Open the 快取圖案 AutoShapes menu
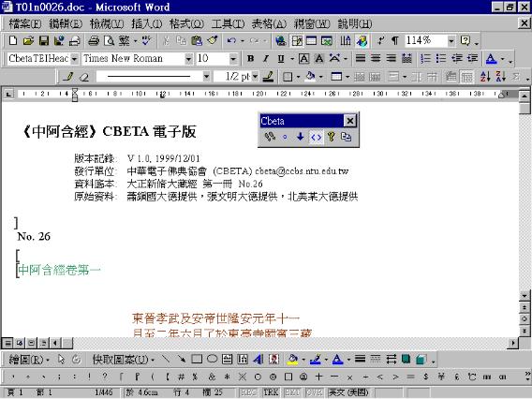 coord(124,360)
